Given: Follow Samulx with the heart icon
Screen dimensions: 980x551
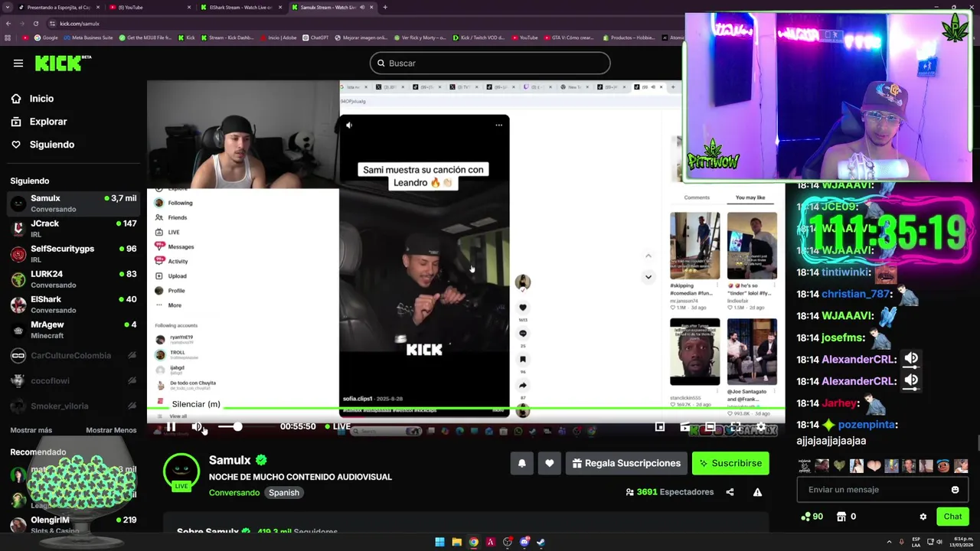Looking at the screenshot, I should [549, 463].
